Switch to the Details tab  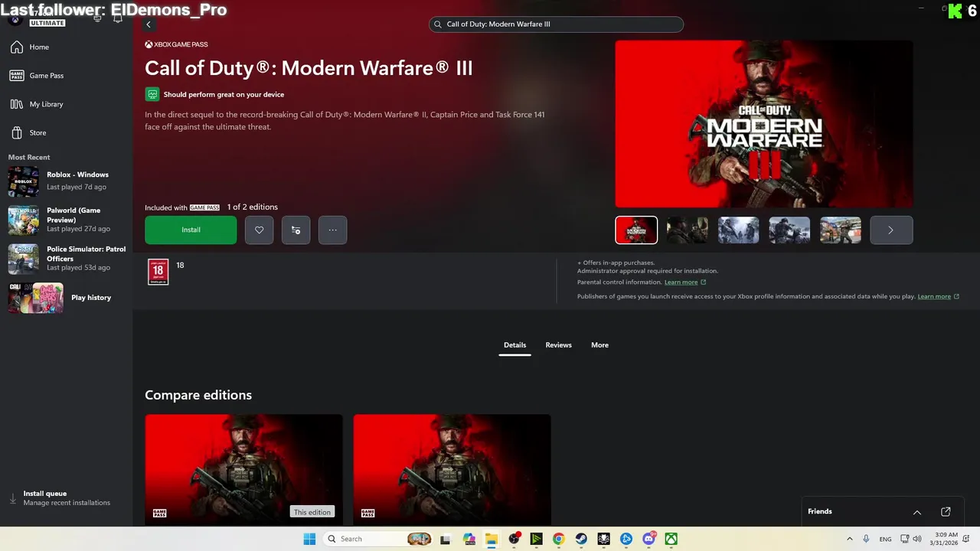pos(514,345)
